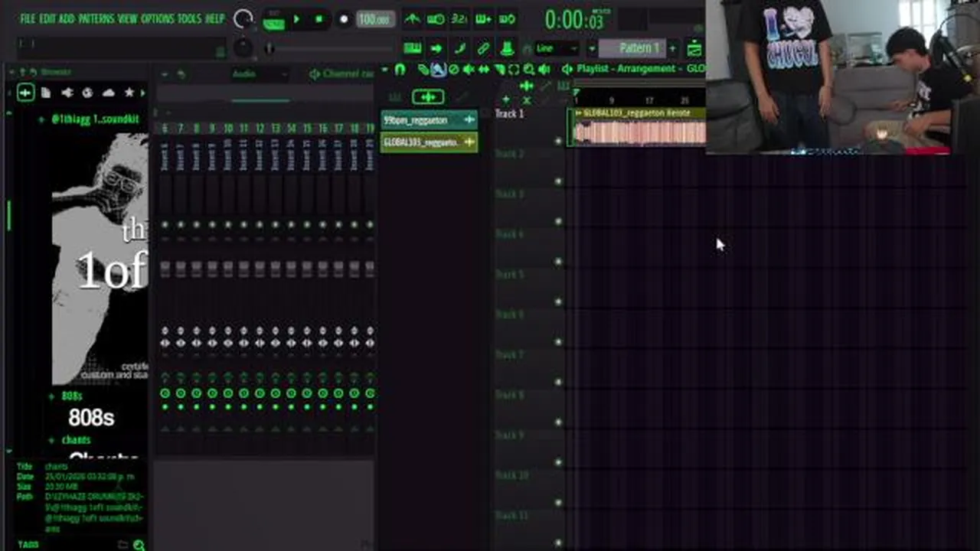Viewport: 980px width, 551px height.
Task: Select the 99bpm_reggaeton picker item
Action: [x=429, y=120]
